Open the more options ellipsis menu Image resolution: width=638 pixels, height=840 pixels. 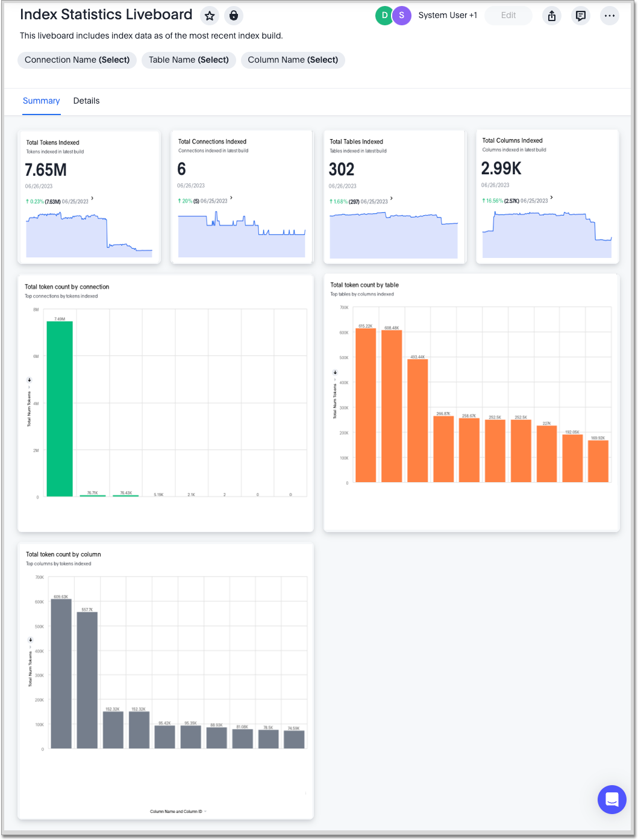609,16
